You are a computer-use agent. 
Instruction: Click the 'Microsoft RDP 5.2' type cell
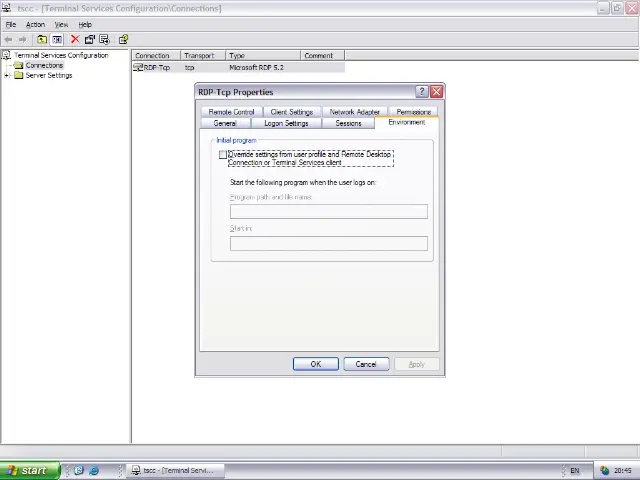[256, 67]
